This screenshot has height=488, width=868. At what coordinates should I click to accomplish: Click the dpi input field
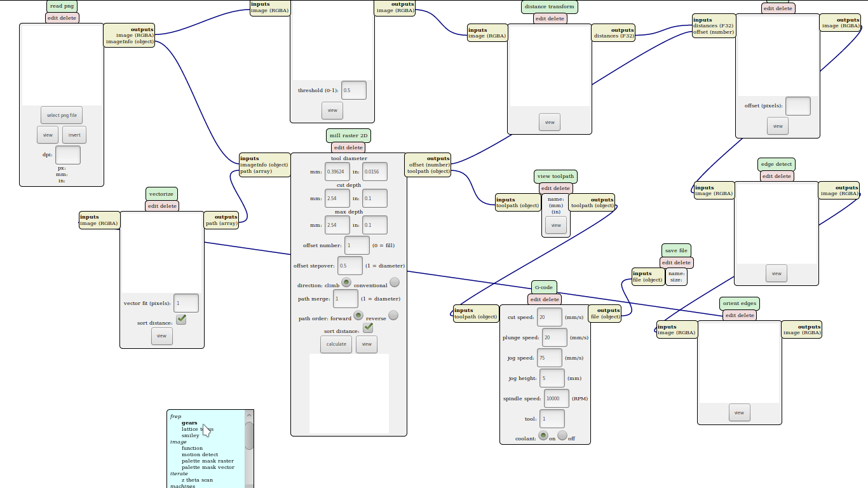tap(68, 155)
